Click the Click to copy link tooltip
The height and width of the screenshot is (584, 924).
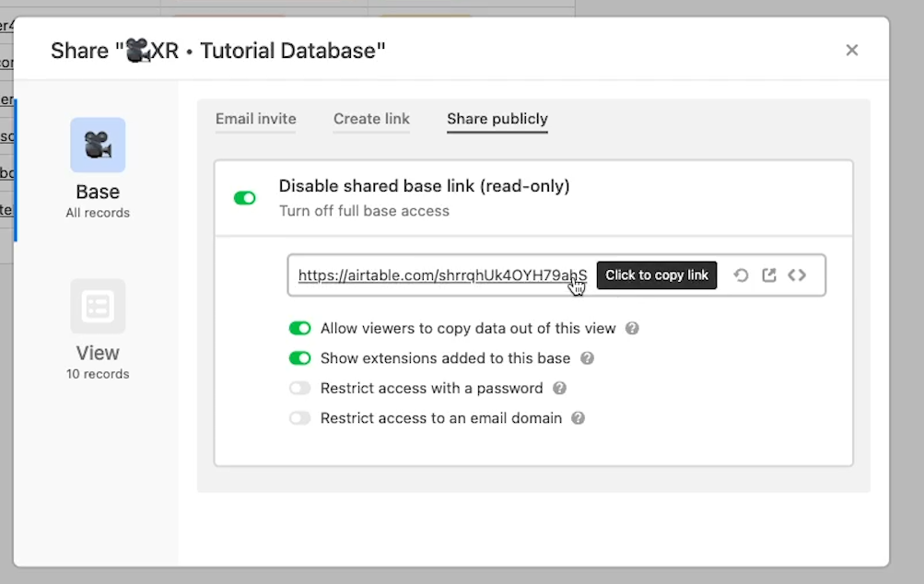tap(657, 275)
